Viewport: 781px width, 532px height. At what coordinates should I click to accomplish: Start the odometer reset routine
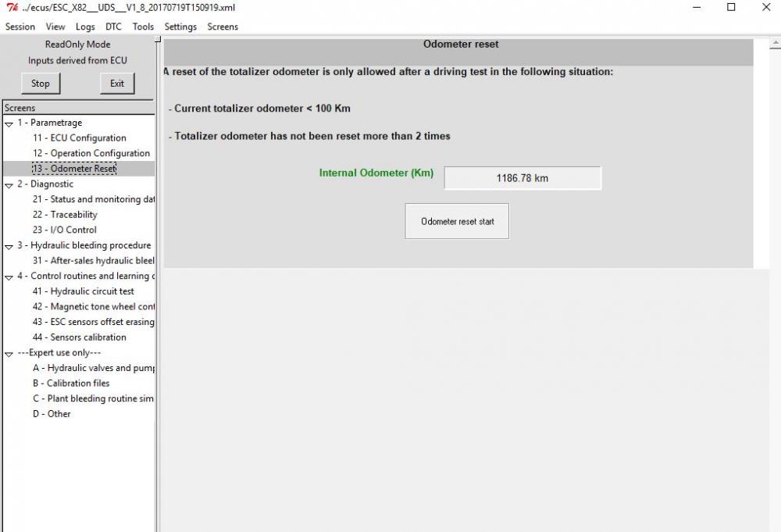coord(457,221)
